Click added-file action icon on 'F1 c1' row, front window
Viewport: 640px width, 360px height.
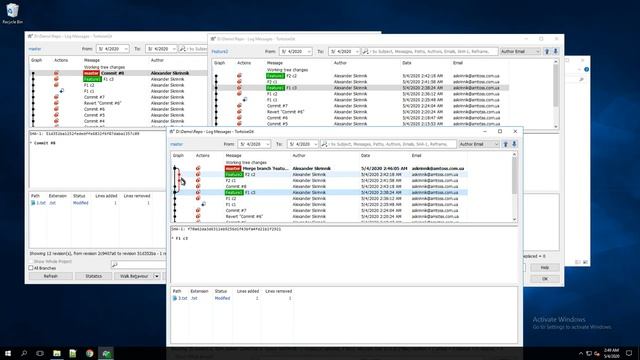pyautogui.click(x=203, y=204)
